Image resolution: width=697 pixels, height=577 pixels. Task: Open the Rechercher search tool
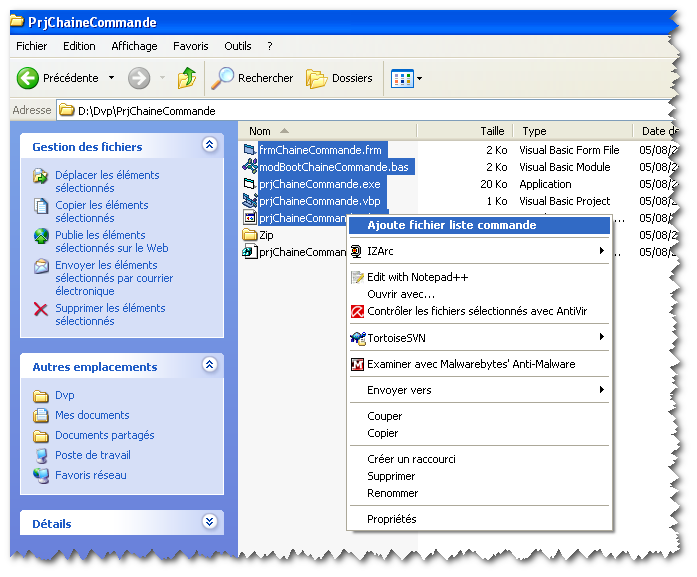(x=252, y=78)
